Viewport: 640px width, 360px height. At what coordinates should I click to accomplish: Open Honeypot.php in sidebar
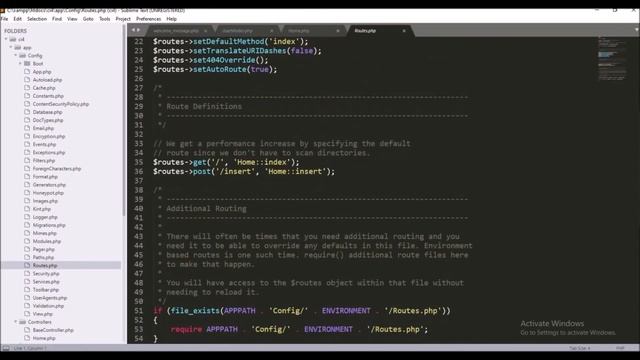click(48, 193)
